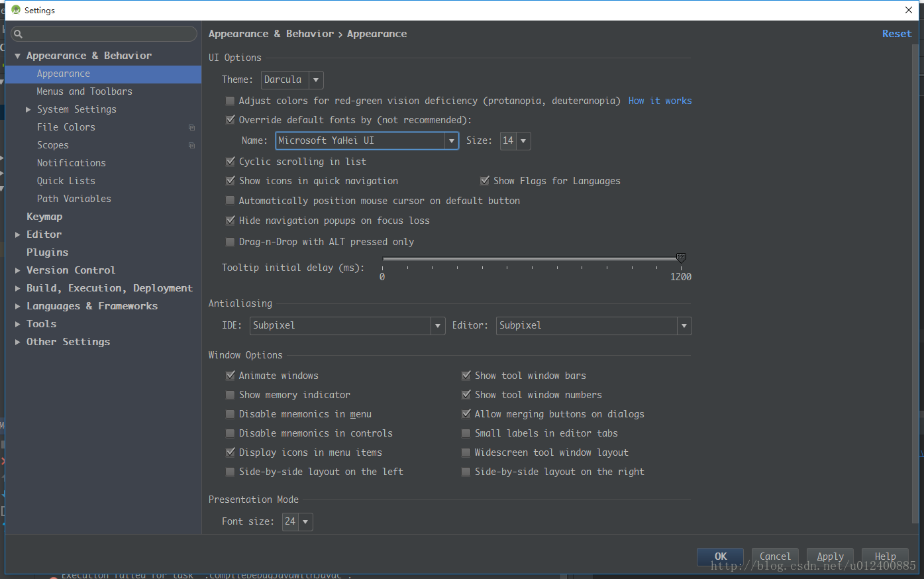Toggle Cyclic scrolling in list
The image size is (924, 579).
point(230,161)
